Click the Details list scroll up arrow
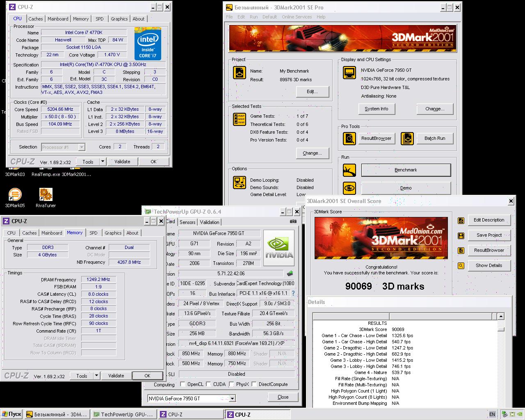This screenshot has height=420, width=525. point(501,316)
